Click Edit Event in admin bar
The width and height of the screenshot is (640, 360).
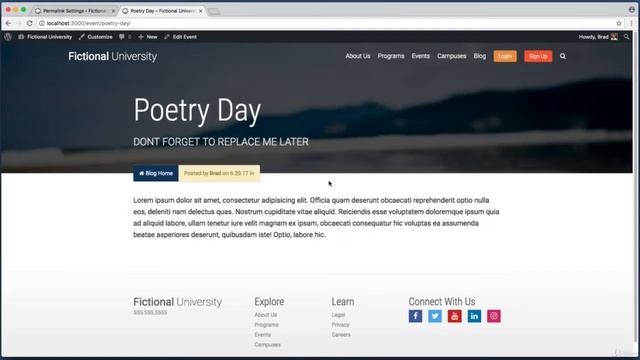coord(180,37)
